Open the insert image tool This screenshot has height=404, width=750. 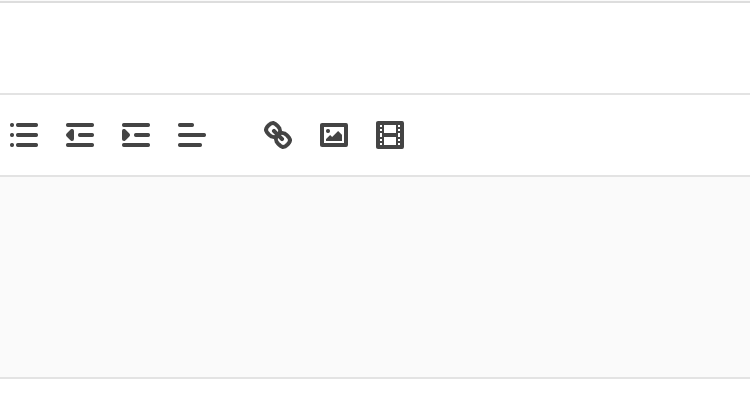(x=334, y=135)
